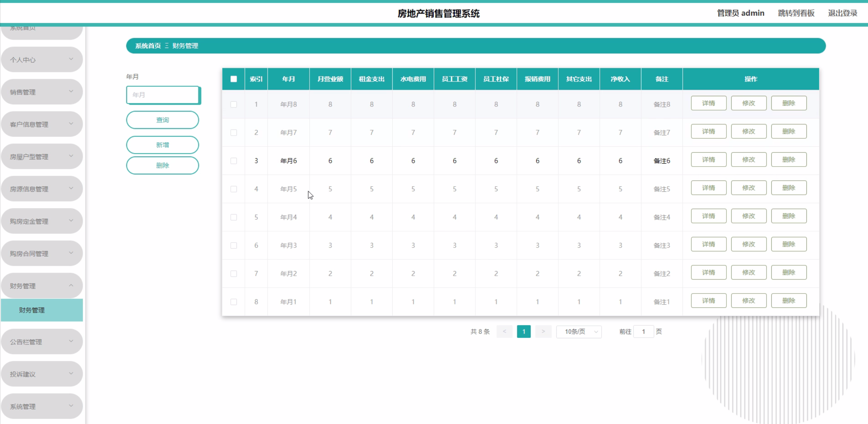Collapse the 财务管理 sidebar chevron
Image resolution: width=868 pixels, height=424 pixels.
click(x=71, y=285)
